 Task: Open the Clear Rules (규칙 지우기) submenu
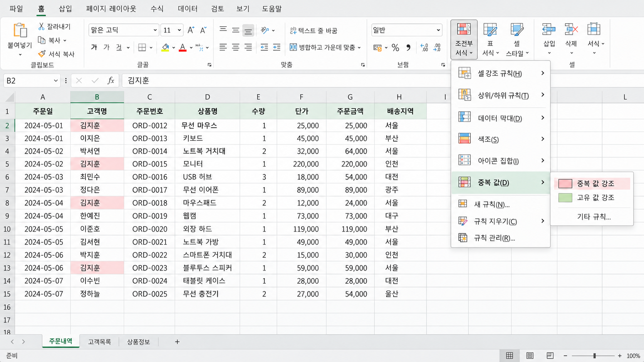500,221
